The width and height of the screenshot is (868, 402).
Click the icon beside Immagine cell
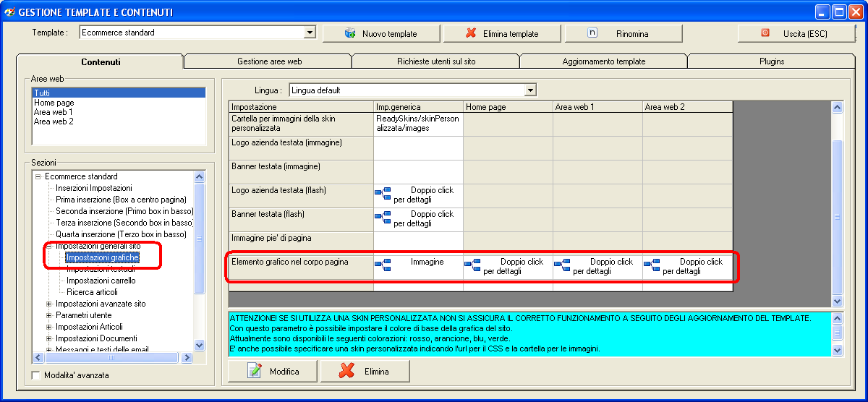(383, 264)
